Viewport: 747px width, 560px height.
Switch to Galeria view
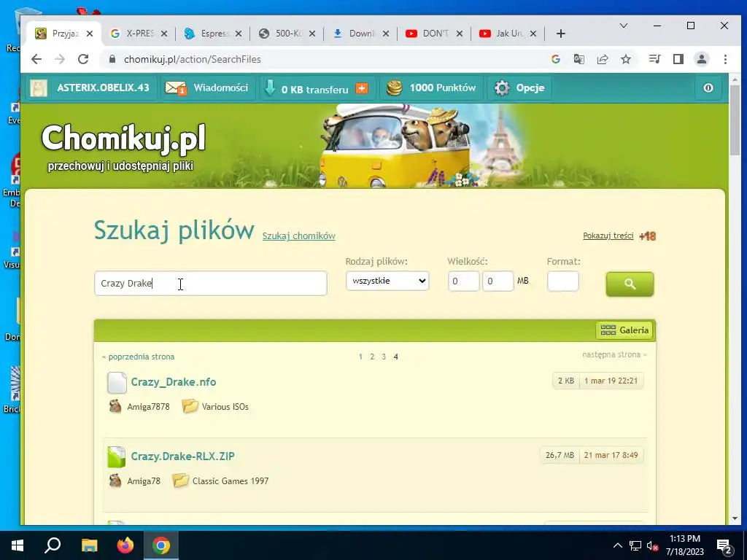tap(624, 330)
